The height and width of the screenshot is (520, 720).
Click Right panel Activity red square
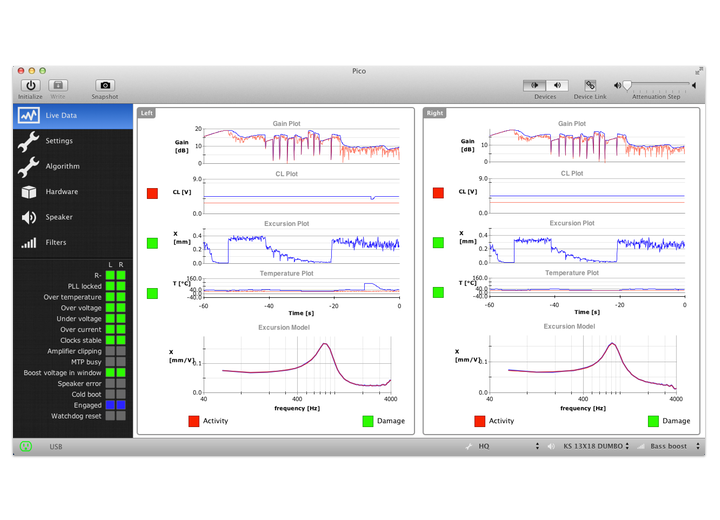click(480, 421)
